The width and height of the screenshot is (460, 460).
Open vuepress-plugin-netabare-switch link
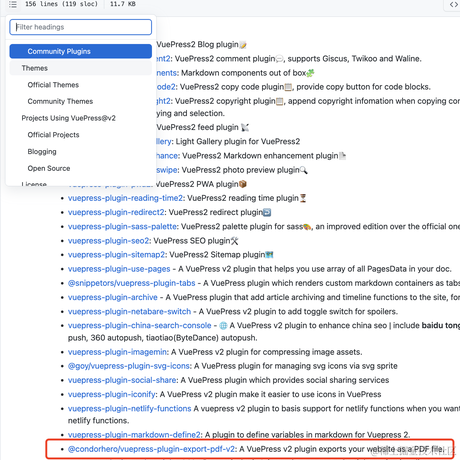pyautogui.click(x=129, y=312)
